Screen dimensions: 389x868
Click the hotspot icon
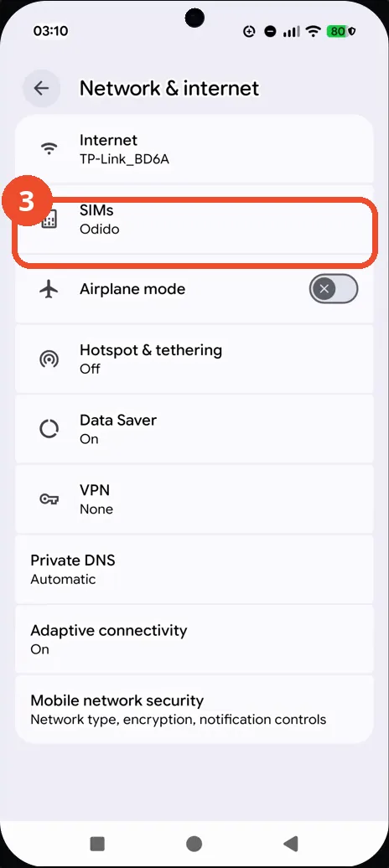click(49, 359)
